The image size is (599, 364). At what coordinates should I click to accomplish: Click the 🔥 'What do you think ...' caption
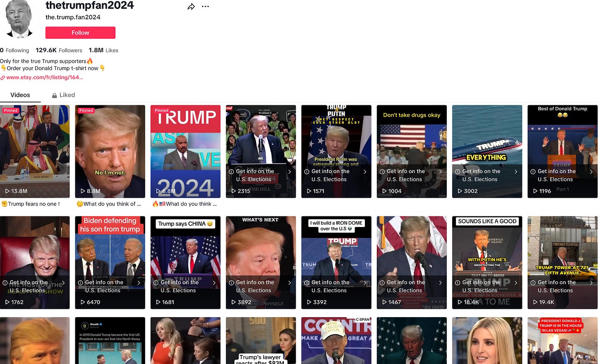click(184, 204)
